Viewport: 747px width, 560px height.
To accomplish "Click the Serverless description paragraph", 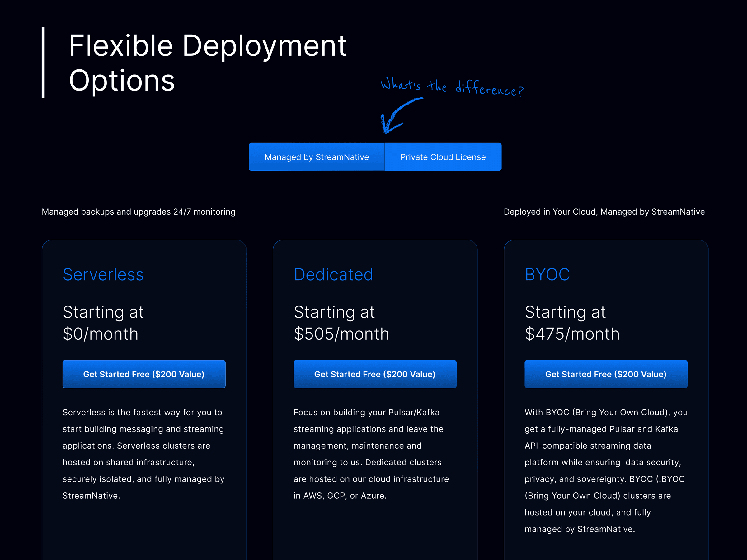I will tap(143, 454).
